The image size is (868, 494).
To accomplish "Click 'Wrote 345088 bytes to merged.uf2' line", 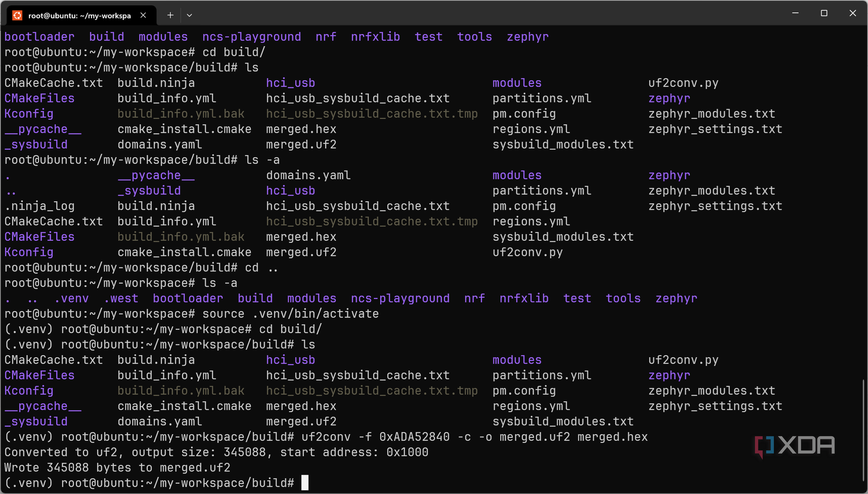I will tap(117, 468).
